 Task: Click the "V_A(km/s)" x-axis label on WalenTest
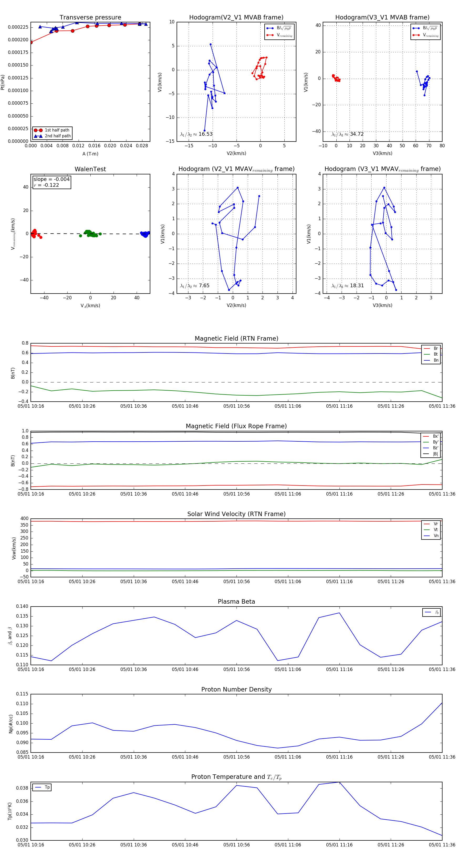pos(90,306)
